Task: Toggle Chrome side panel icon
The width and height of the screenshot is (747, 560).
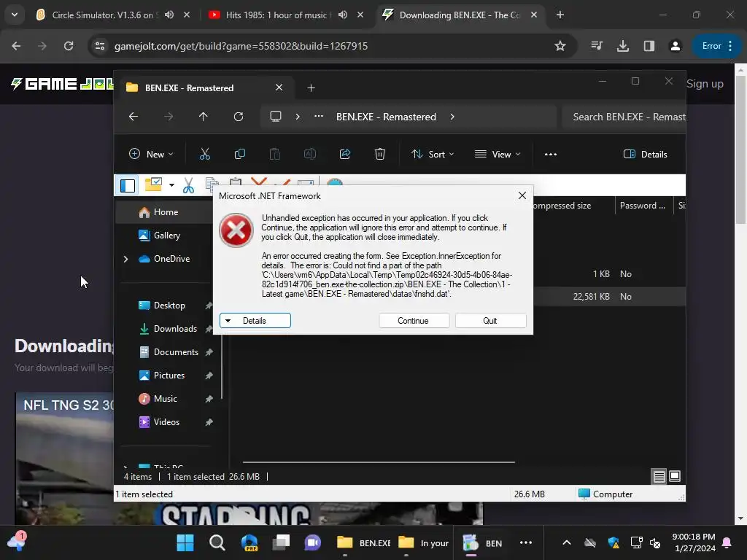Action: pos(649,46)
